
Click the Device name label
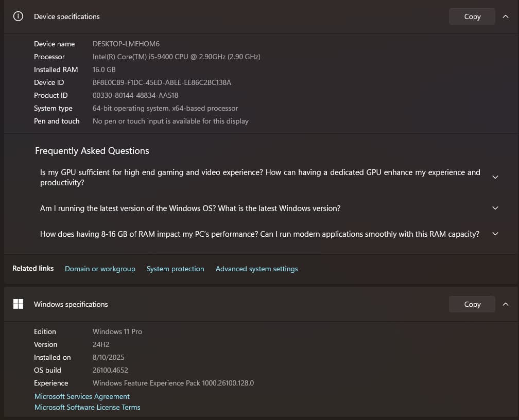[54, 44]
